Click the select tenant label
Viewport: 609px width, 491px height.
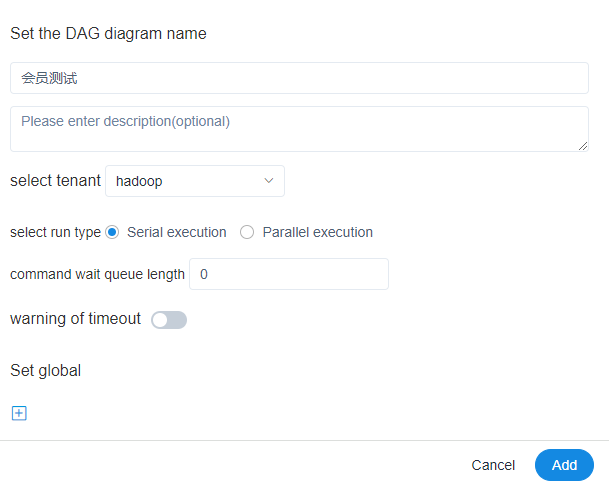pyautogui.click(x=55, y=181)
